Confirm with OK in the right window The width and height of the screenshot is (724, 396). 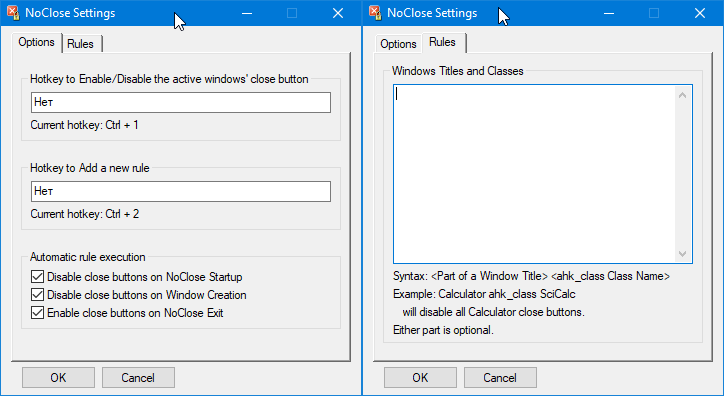[420, 378]
